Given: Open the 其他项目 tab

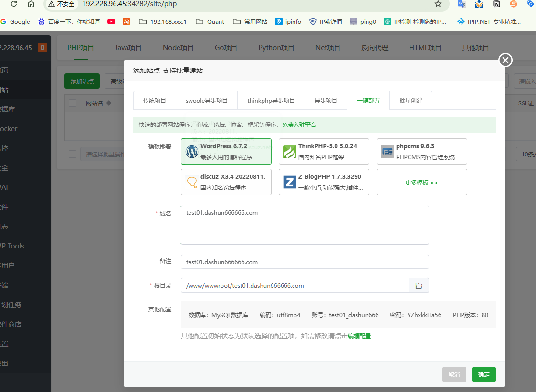Looking at the screenshot, I should [x=475, y=48].
